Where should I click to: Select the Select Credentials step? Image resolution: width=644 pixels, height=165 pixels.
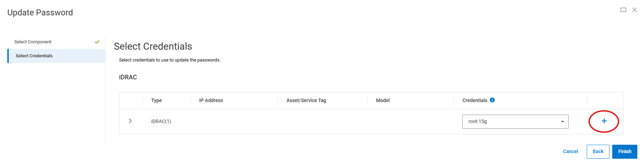point(34,56)
